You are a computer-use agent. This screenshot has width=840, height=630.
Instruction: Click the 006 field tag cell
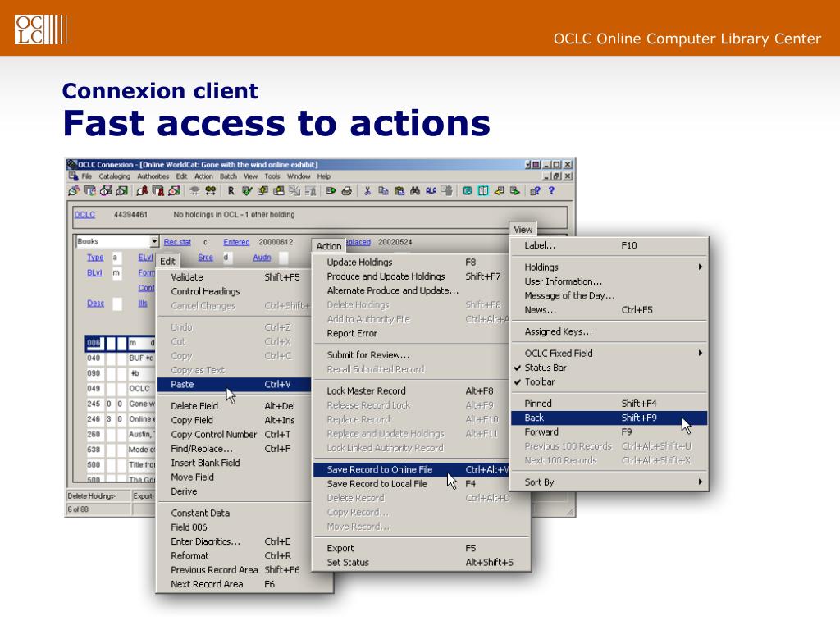click(94, 343)
